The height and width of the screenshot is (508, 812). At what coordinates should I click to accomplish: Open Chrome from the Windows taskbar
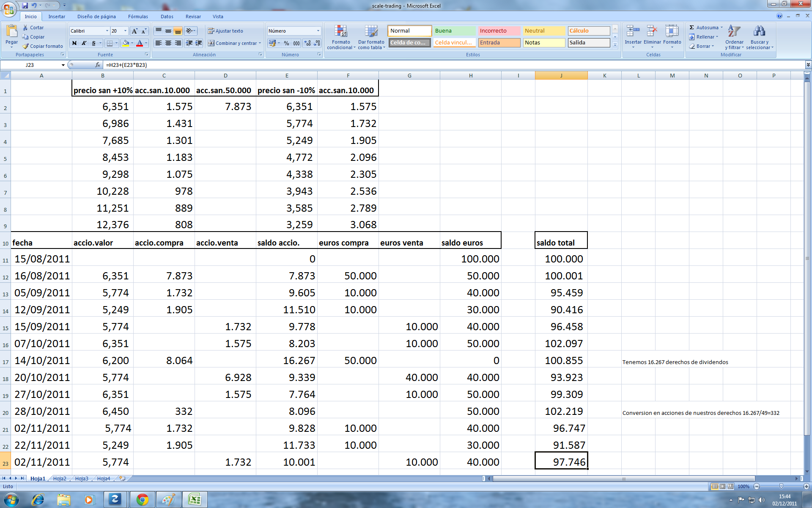pyautogui.click(x=143, y=500)
